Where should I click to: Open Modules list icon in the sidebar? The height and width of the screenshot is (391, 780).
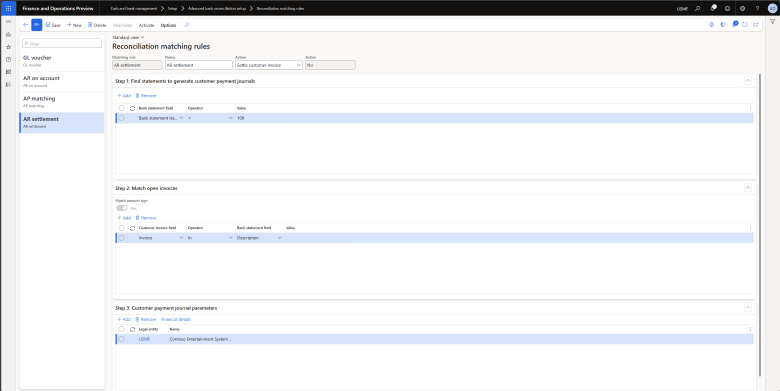8,85
